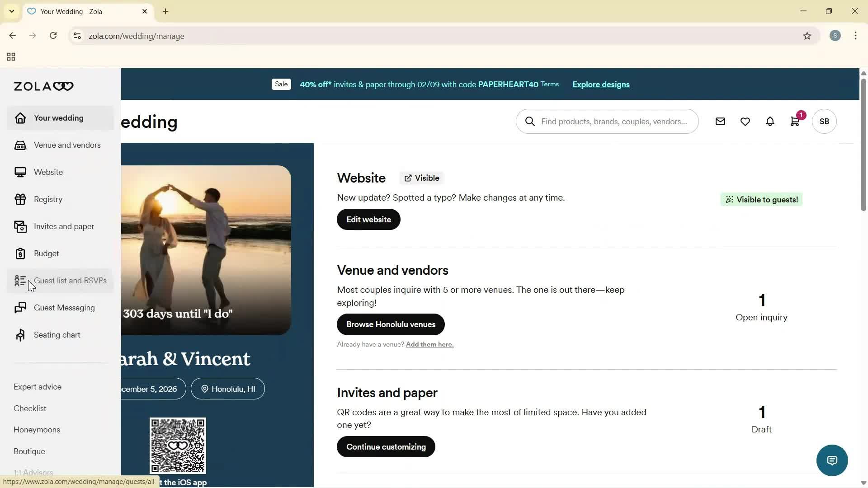Open Guest Messaging from the sidebar
The width and height of the screenshot is (868, 488).
(64, 308)
